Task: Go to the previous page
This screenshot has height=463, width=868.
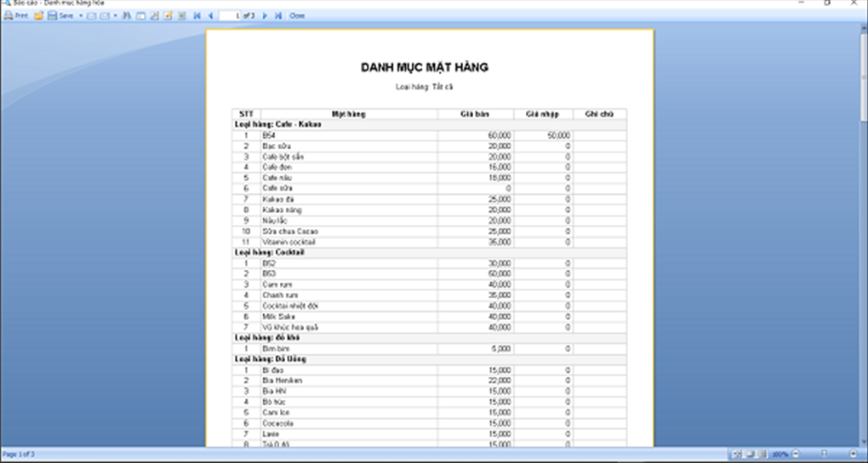Action: click(x=210, y=16)
